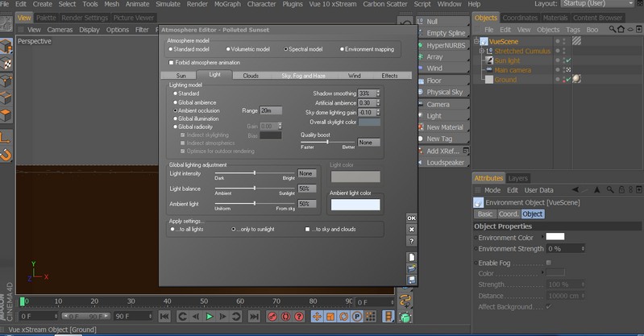Click the film strip icon beside timeline
644x336 pixels.
(x=388, y=317)
